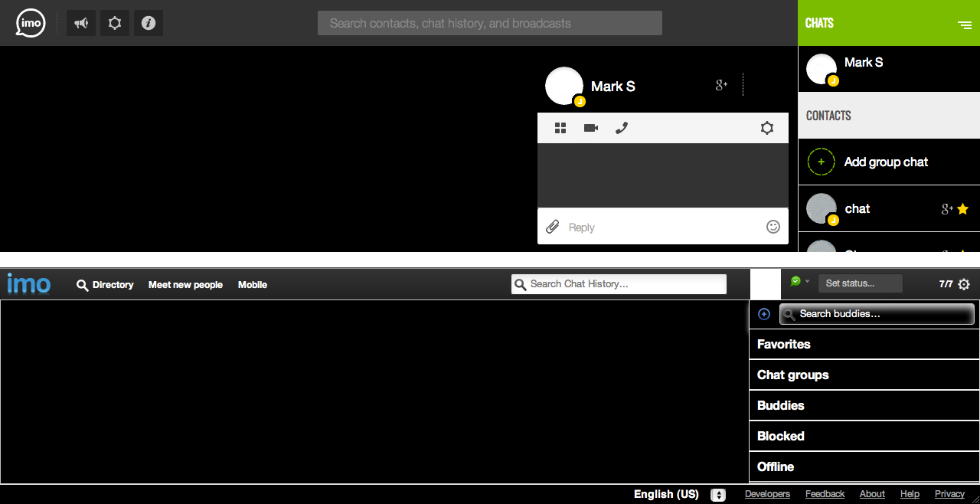Image resolution: width=980 pixels, height=504 pixels.
Task: Click the blue imo logo in lower window
Action: 29,284
